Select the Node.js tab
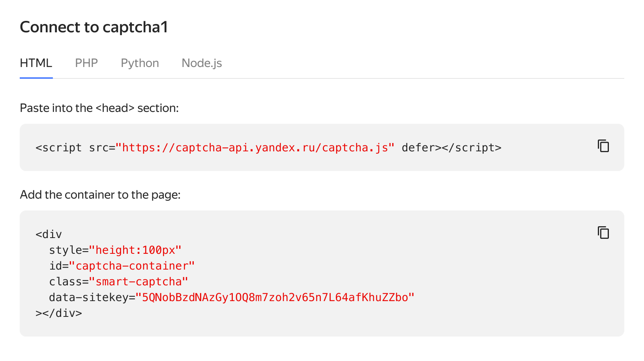 pyautogui.click(x=202, y=63)
